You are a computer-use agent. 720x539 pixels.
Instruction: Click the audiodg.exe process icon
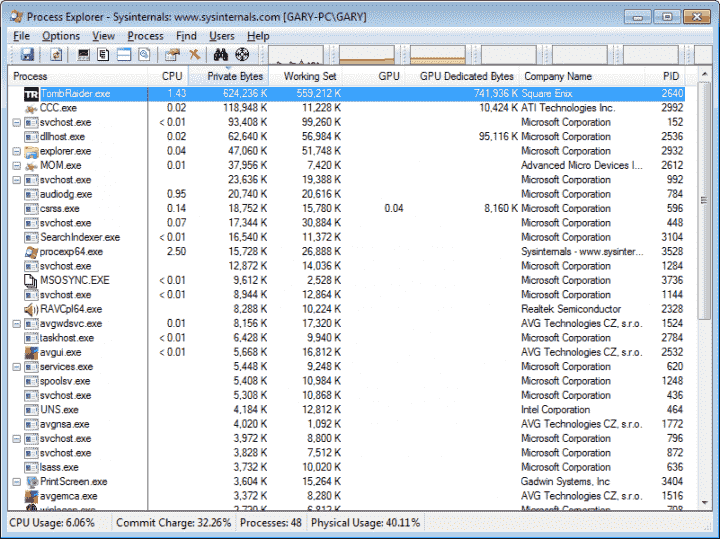coord(31,194)
